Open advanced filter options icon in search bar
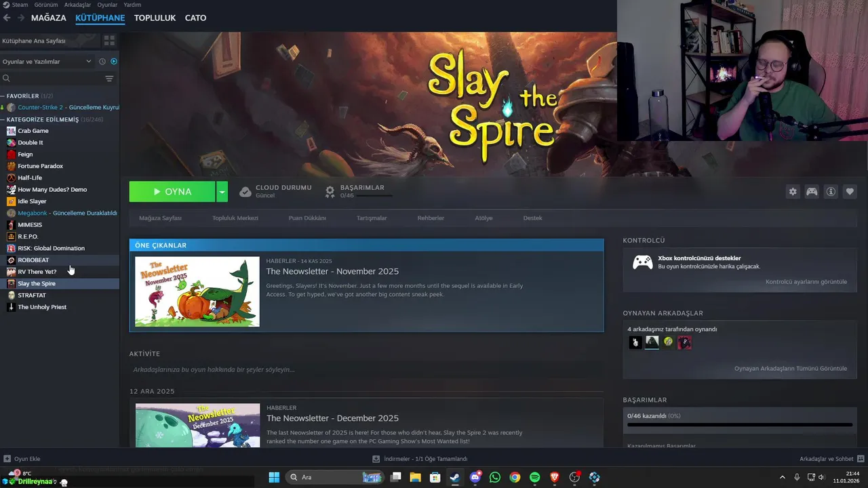 pyautogui.click(x=109, y=79)
